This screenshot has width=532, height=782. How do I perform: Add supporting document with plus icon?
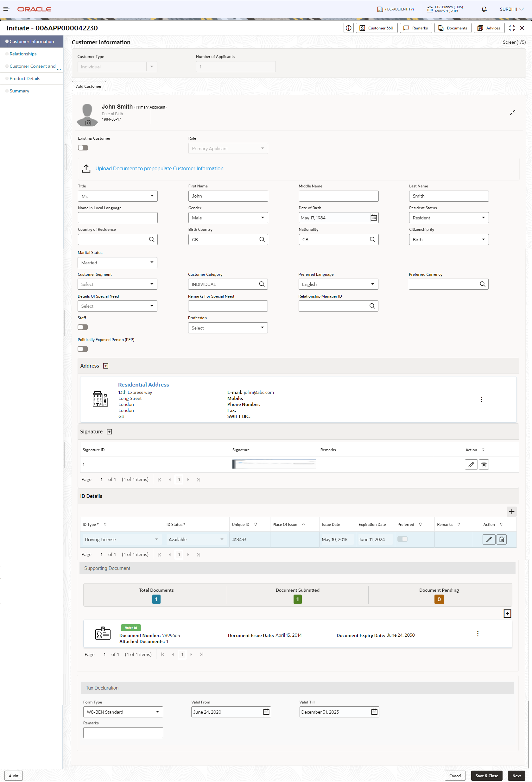507,614
